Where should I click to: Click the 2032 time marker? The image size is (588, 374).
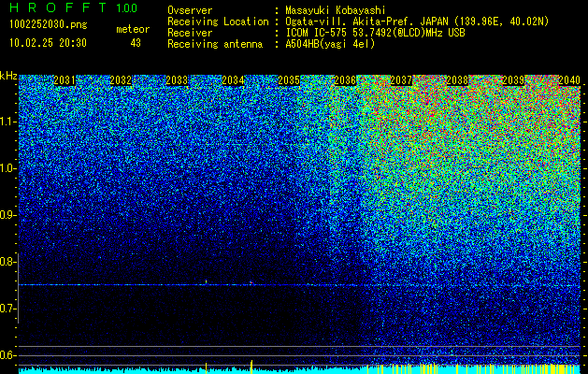click(x=121, y=80)
